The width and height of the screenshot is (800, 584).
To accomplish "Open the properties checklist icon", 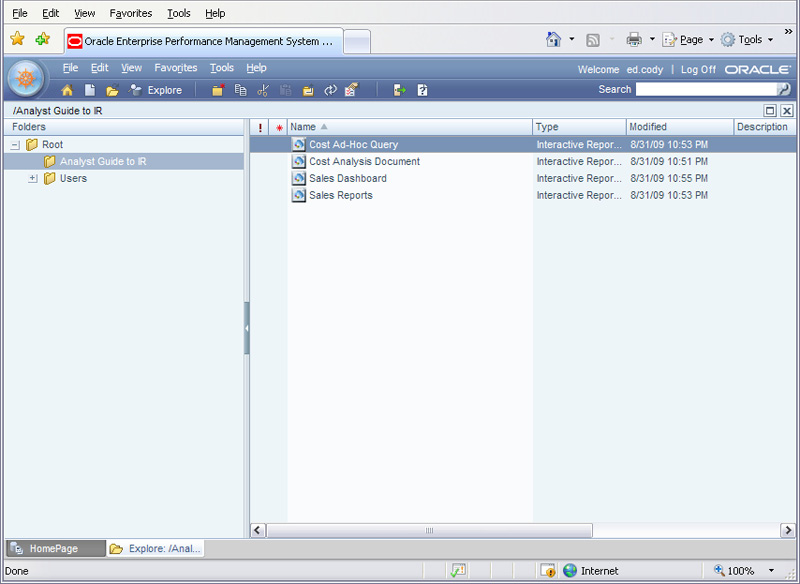I will (352, 90).
